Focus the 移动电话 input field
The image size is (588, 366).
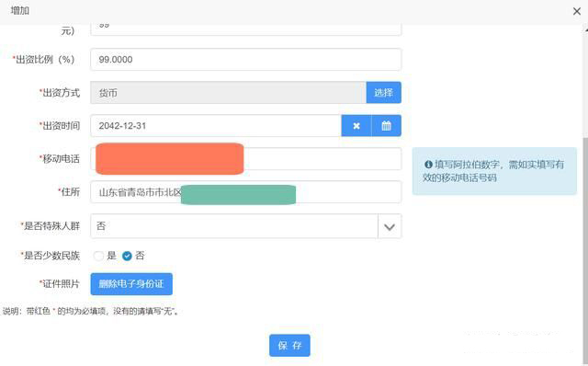pos(246,159)
